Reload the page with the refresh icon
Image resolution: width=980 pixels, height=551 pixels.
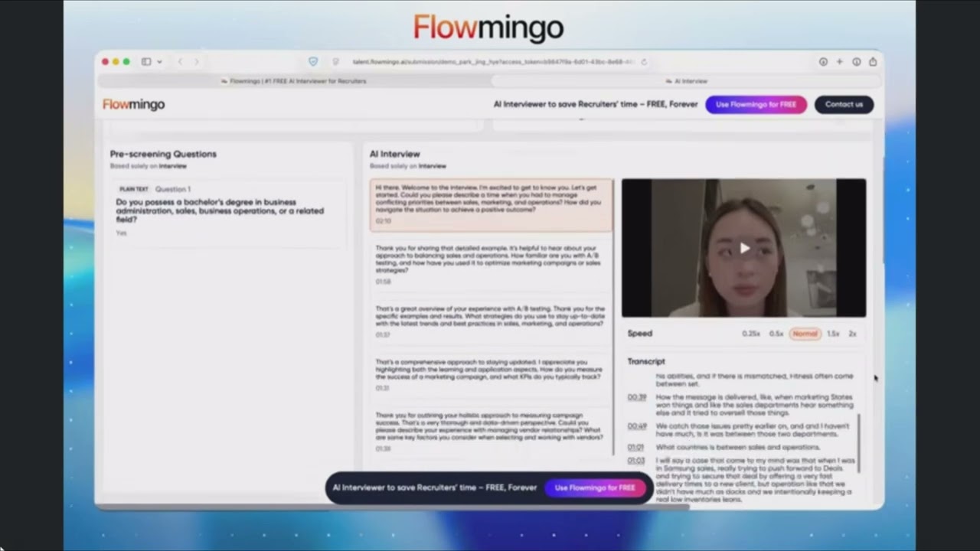[x=644, y=62]
